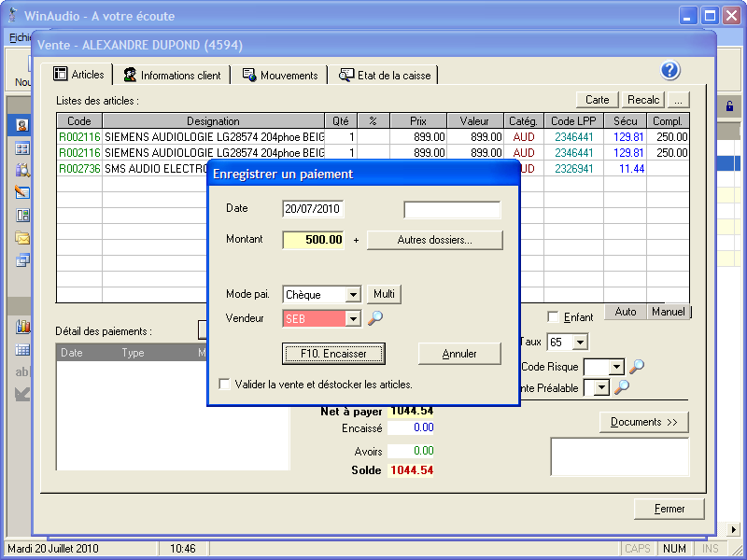Open the Mouvements tab
The width and height of the screenshot is (747, 560).
point(280,76)
